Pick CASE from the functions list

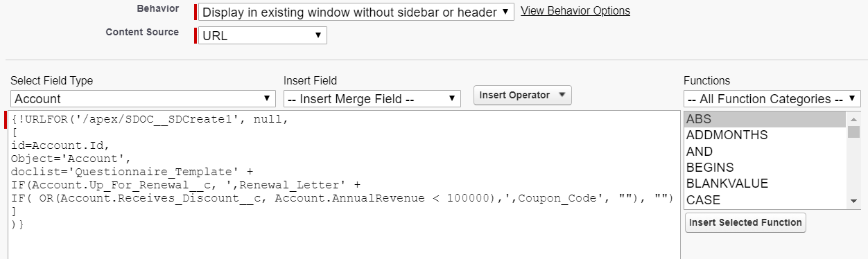(765, 199)
